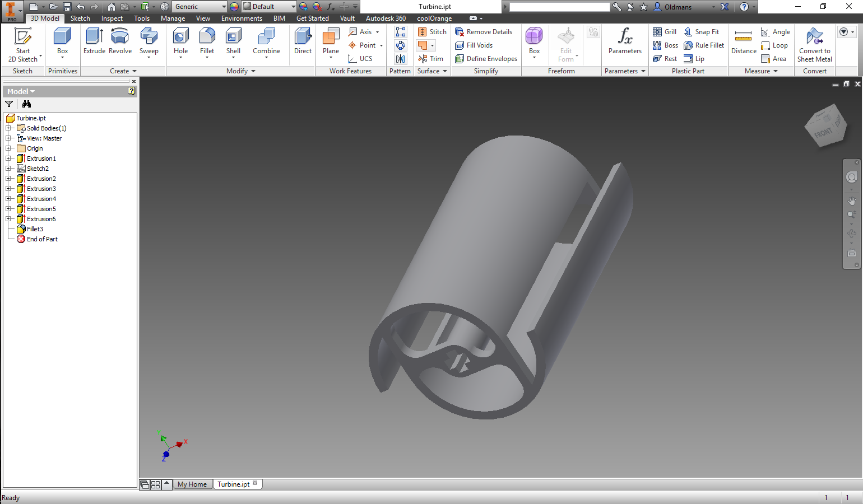This screenshot has height=504, width=863.
Task: Create a work Plane
Action: (x=331, y=43)
